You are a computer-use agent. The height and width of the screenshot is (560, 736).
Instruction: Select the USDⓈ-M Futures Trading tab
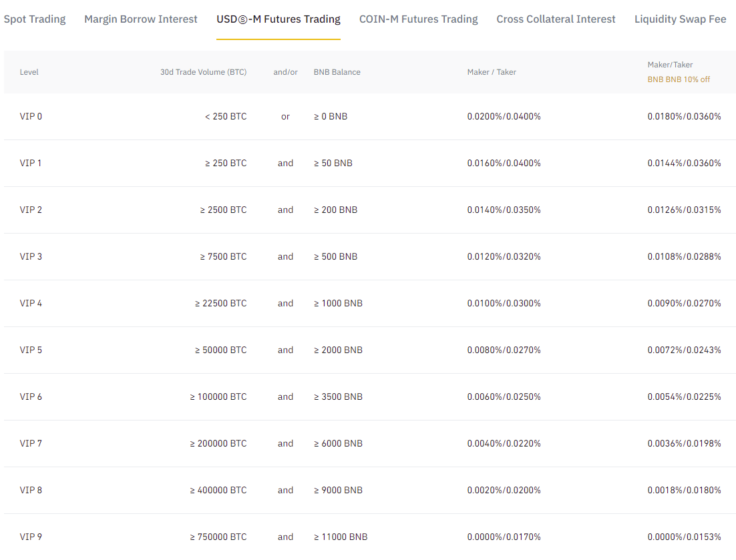pos(278,19)
